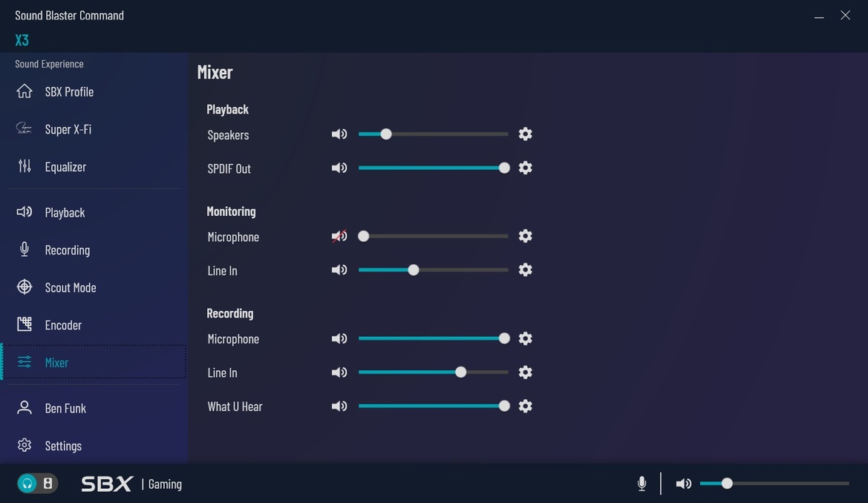Open settings gear for Monitoring Line In

[x=525, y=270]
